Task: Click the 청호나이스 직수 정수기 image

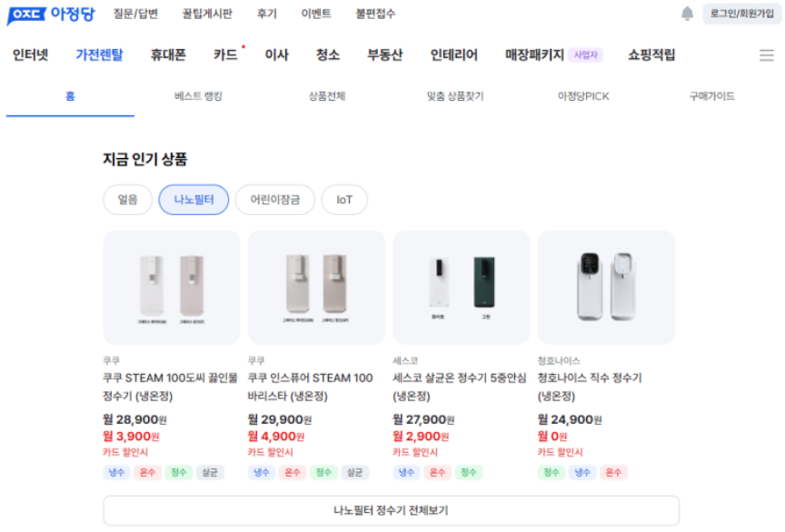Action: tap(606, 287)
